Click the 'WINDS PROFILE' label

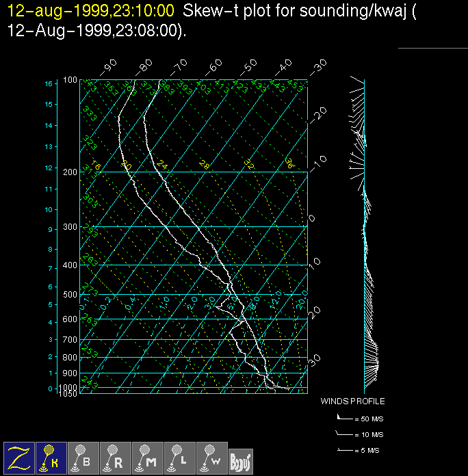[x=352, y=401]
